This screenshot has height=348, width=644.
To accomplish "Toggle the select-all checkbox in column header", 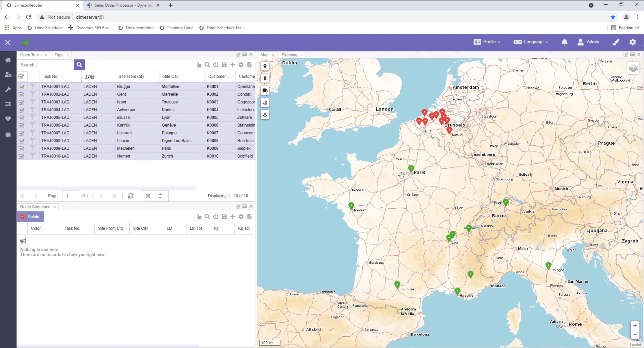I will 22,76.
